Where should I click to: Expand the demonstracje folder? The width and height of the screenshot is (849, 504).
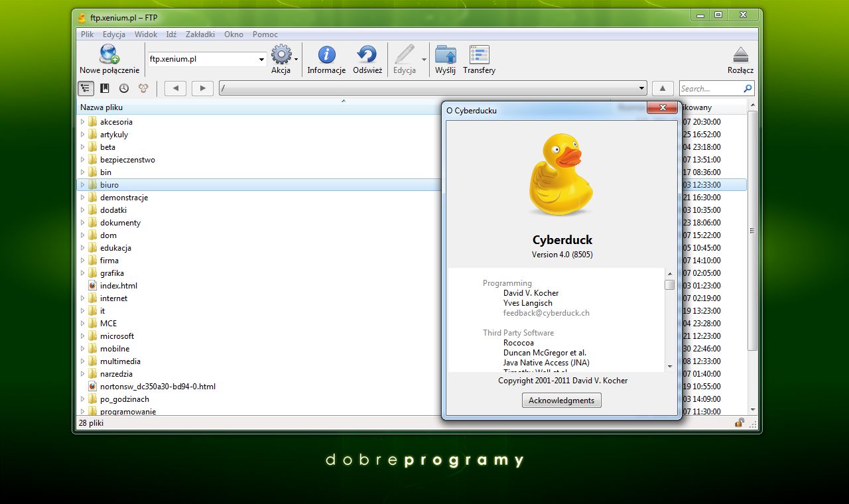click(83, 198)
